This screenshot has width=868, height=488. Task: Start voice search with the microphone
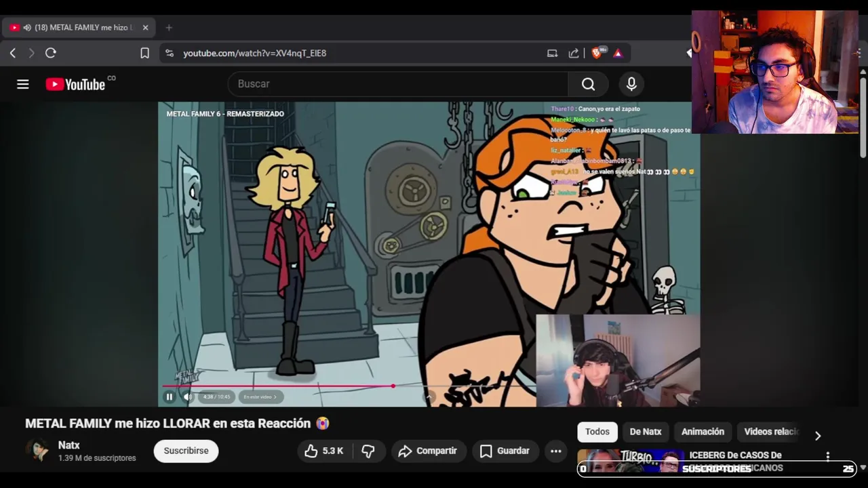(x=631, y=84)
